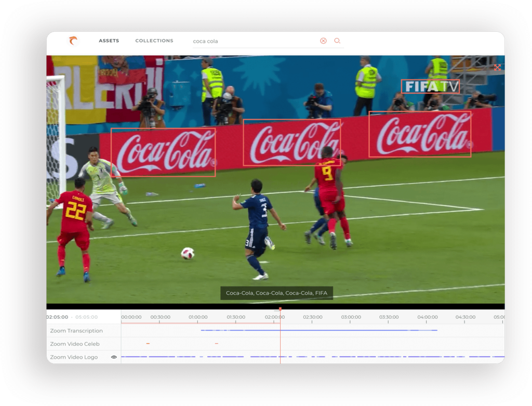Clear the search field with the X icon
The height and width of the screenshot is (406, 532).
[x=323, y=41]
